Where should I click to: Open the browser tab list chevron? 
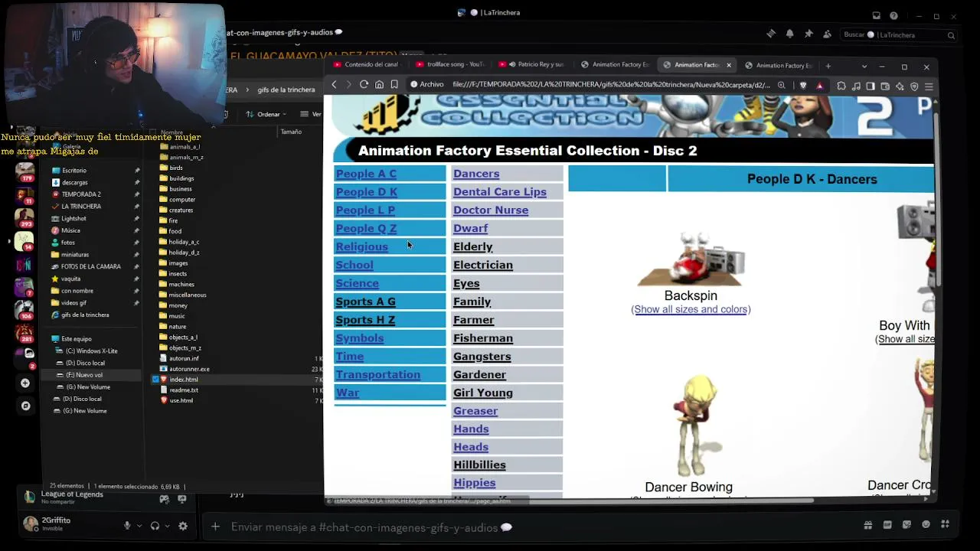click(x=864, y=66)
